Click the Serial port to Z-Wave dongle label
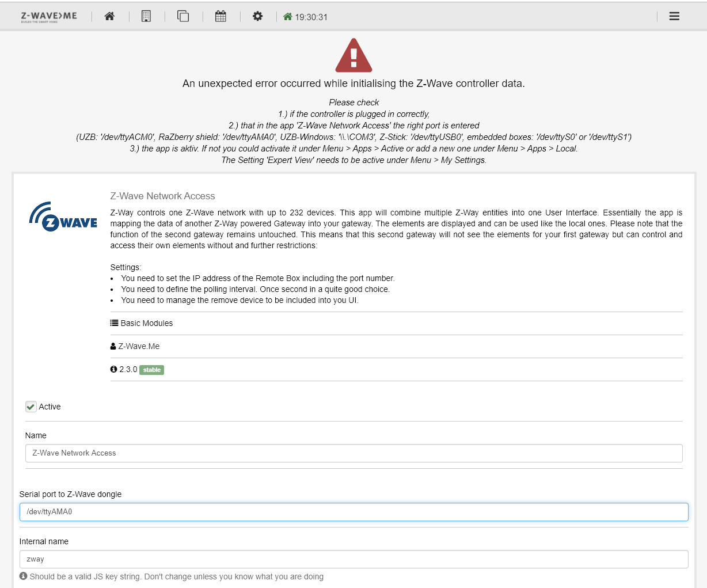 pyautogui.click(x=71, y=494)
